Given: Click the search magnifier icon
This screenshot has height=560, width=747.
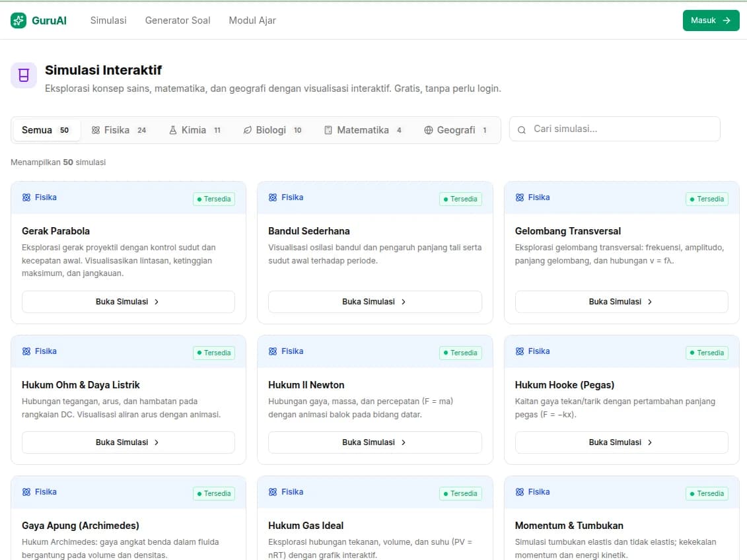Looking at the screenshot, I should tap(522, 129).
